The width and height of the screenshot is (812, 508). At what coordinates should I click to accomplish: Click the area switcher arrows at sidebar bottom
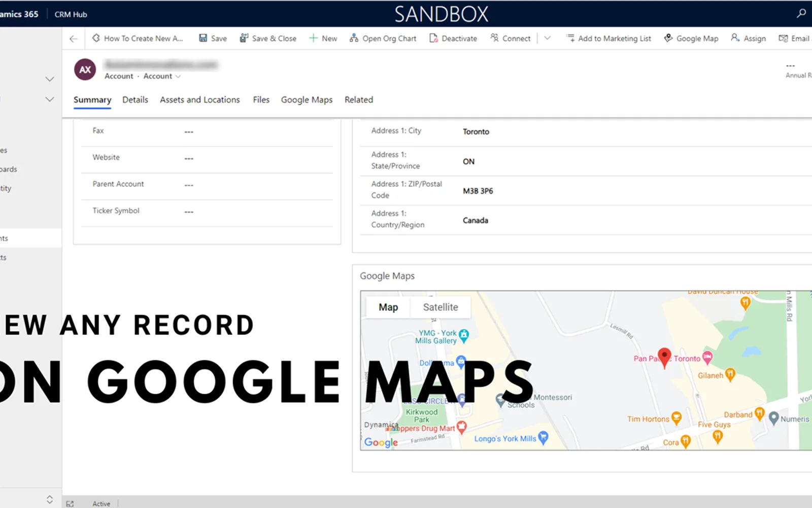pos(50,499)
